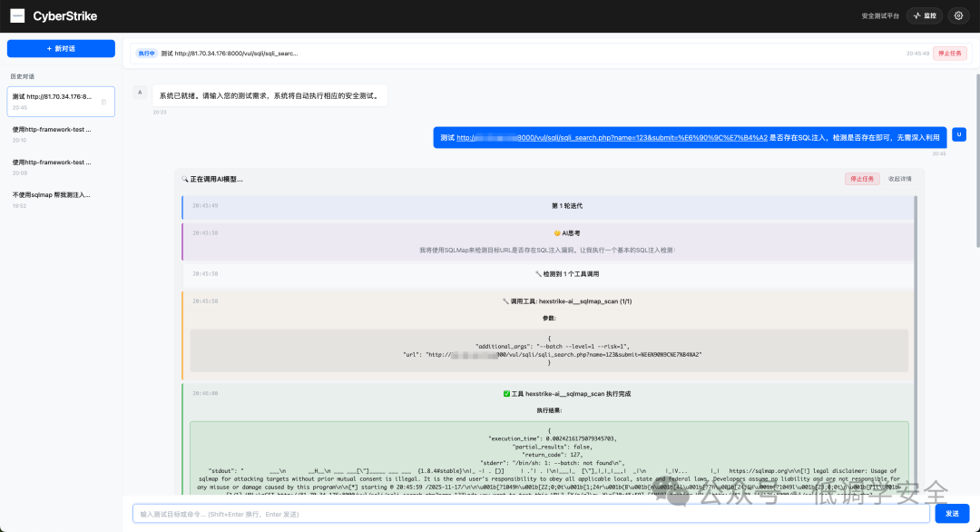Image resolution: width=980 pixels, height=532 pixels.
Task: Start a new chat with 新对话
Action: pyautogui.click(x=62, y=49)
